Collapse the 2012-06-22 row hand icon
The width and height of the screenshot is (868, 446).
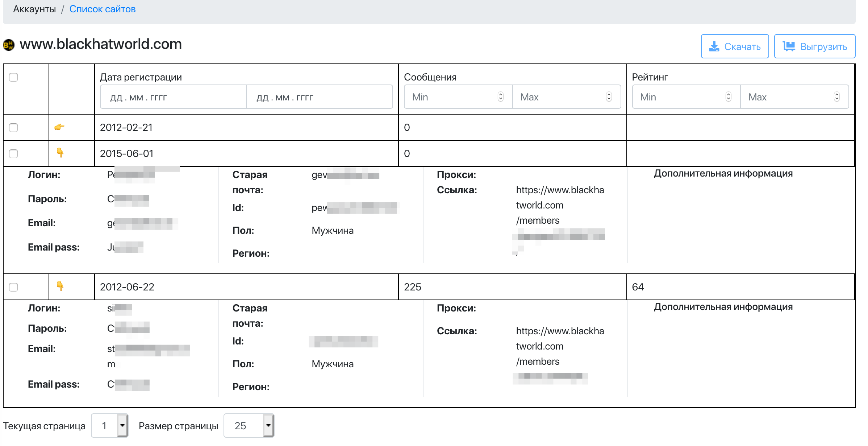(x=60, y=286)
